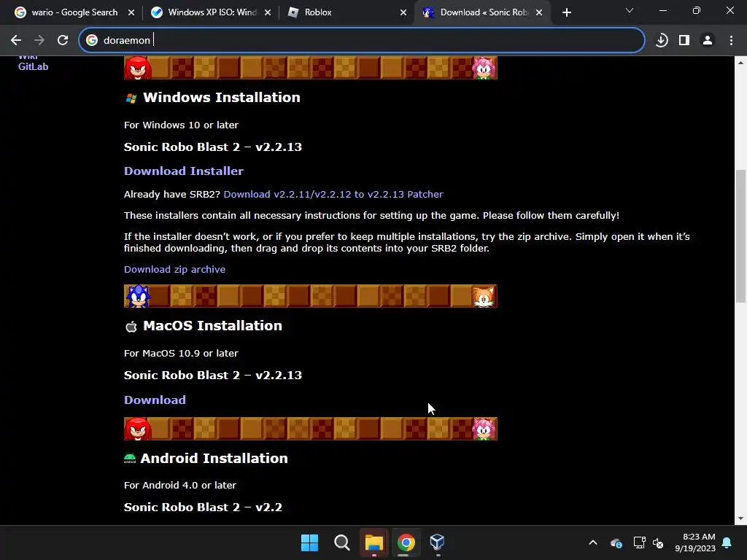Go back to the previous page
The width and height of the screenshot is (747, 560).
16,41
